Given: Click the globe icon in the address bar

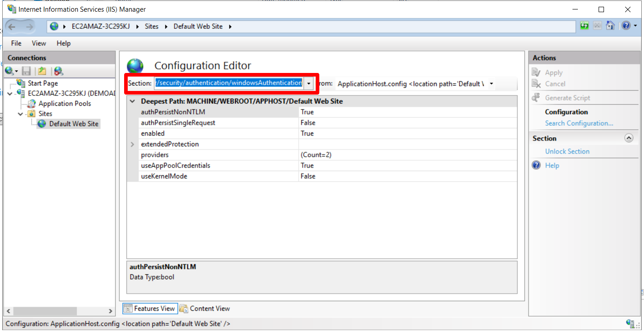Looking at the screenshot, I should click(54, 26).
